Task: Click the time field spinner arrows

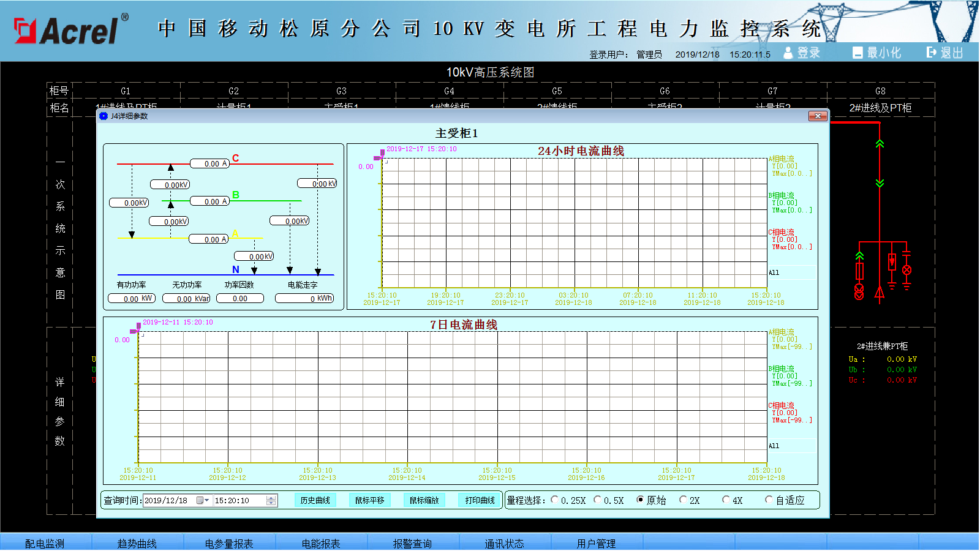Action: tap(271, 500)
